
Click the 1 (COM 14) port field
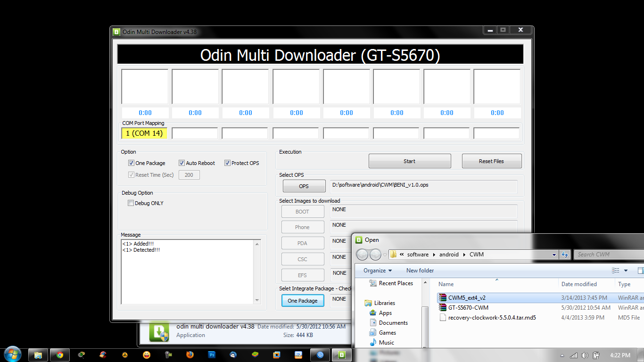[x=144, y=133]
